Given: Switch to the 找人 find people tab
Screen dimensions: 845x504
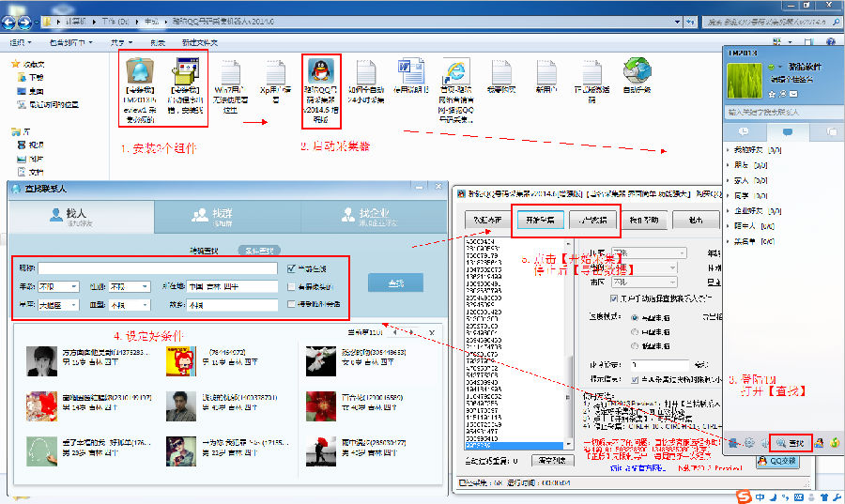Looking at the screenshot, I should (82, 217).
